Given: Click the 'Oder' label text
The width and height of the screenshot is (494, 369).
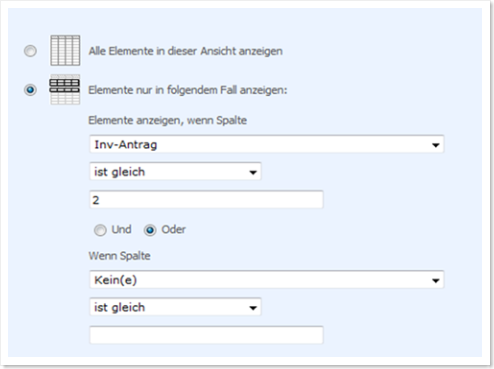Looking at the screenshot, I should point(173,229).
